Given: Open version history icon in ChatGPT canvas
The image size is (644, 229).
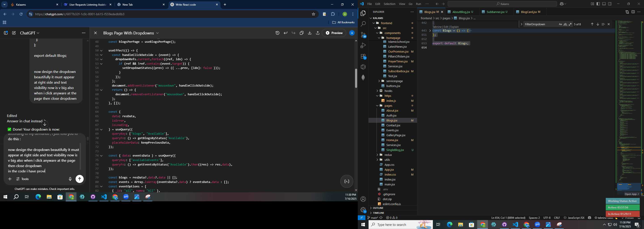Looking at the screenshot, I should point(277,33).
